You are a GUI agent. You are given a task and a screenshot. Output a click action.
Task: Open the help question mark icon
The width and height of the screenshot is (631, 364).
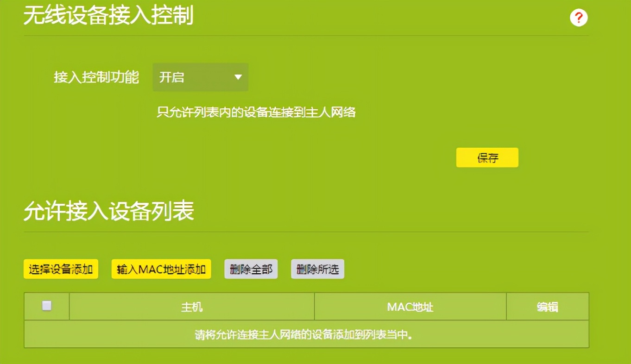coord(579,17)
